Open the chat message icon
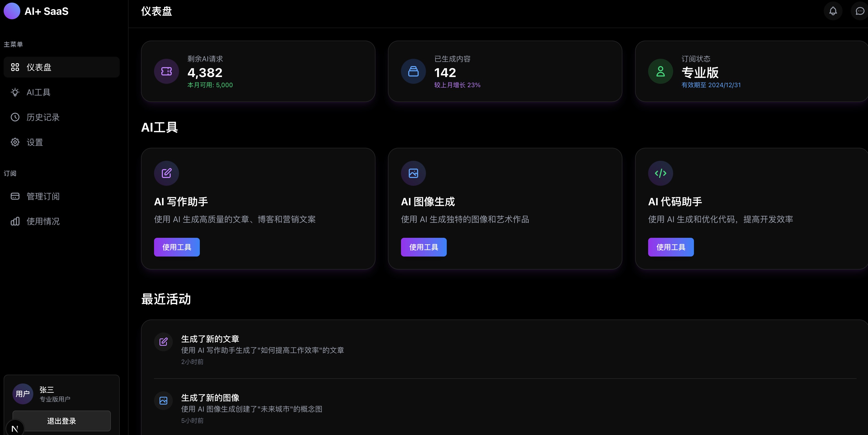The image size is (868, 435). point(860,11)
